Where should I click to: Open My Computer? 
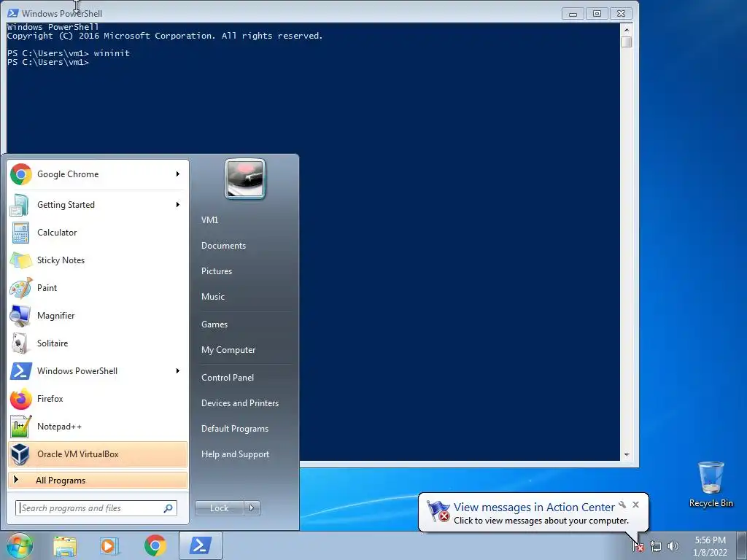point(228,350)
